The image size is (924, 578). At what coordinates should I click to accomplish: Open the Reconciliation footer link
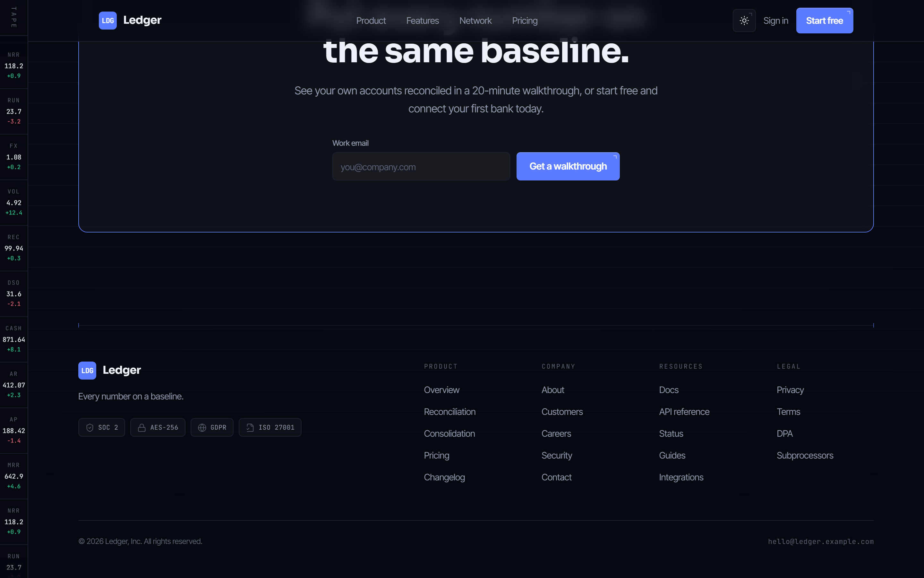pyautogui.click(x=449, y=412)
